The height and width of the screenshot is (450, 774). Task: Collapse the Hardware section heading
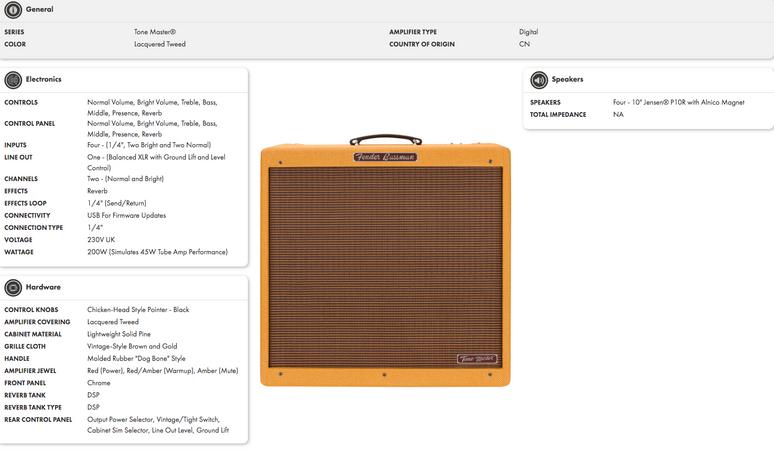(x=42, y=287)
